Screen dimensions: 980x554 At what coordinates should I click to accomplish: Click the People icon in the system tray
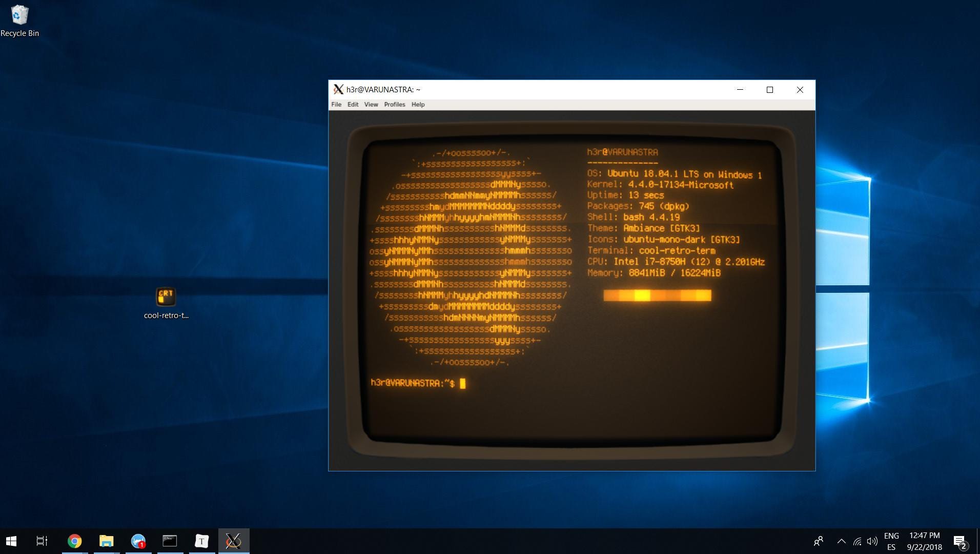click(x=818, y=541)
